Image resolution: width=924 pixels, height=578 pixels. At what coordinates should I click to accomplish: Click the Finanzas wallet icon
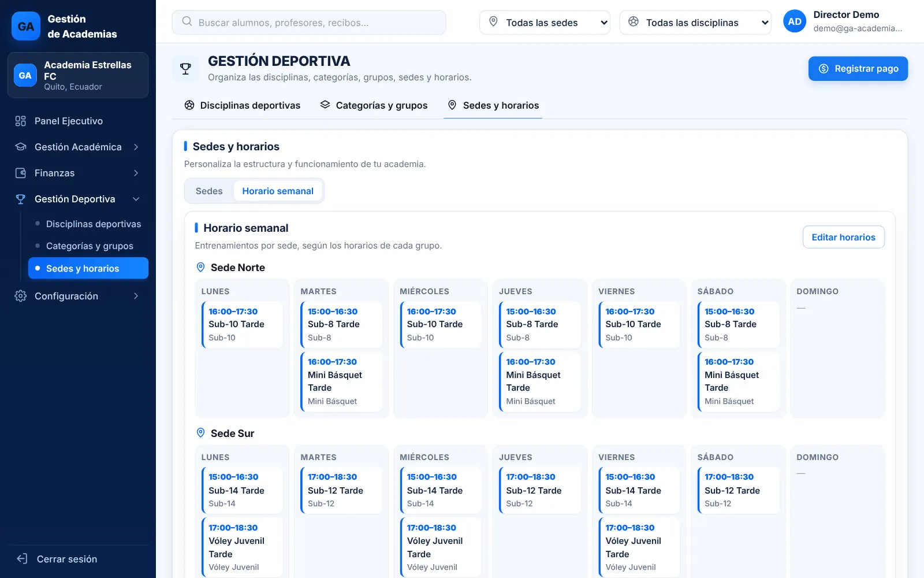tap(21, 173)
